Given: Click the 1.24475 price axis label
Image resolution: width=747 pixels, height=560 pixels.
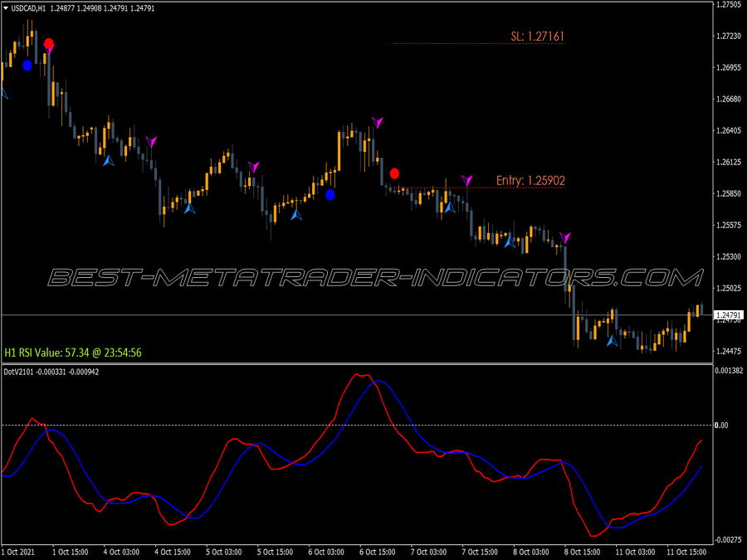Looking at the screenshot, I should [729, 352].
